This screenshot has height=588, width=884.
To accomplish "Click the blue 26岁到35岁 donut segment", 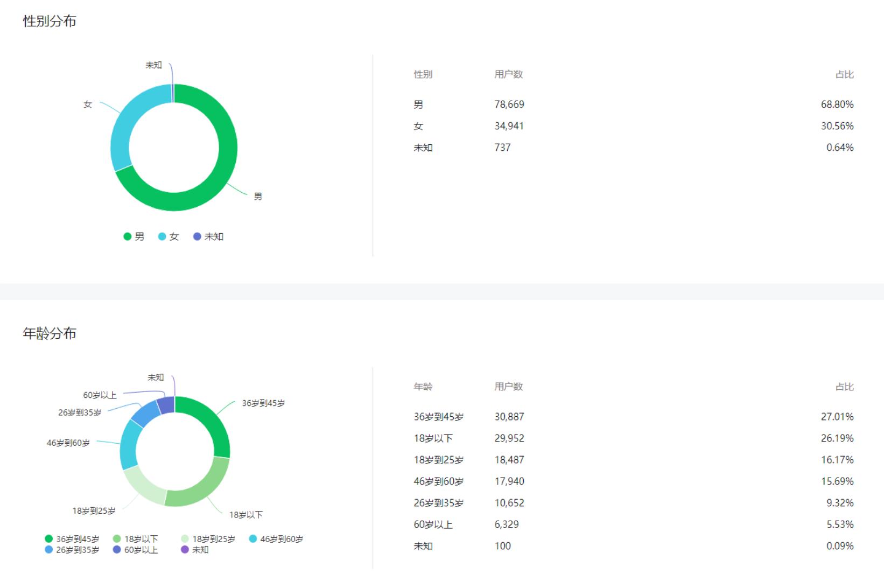I will [146, 414].
